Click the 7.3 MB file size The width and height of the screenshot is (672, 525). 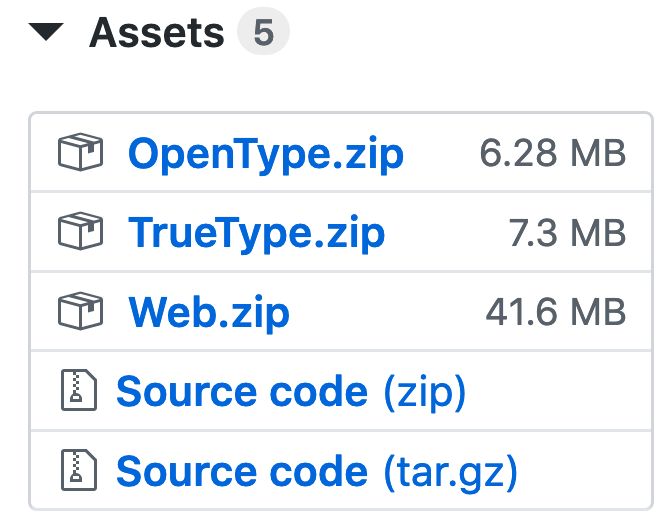click(x=567, y=232)
